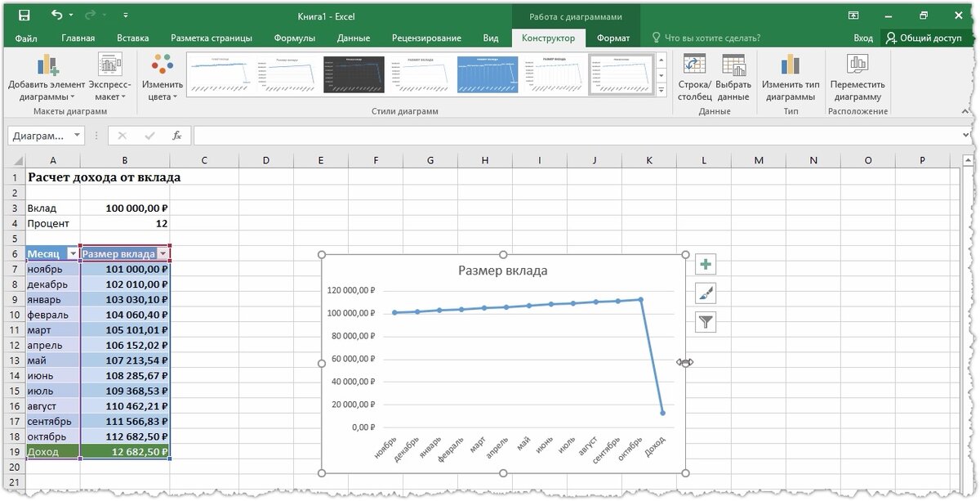
Task: Select the fourth chart style thumbnail
Action: pyautogui.click(x=420, y=74)
